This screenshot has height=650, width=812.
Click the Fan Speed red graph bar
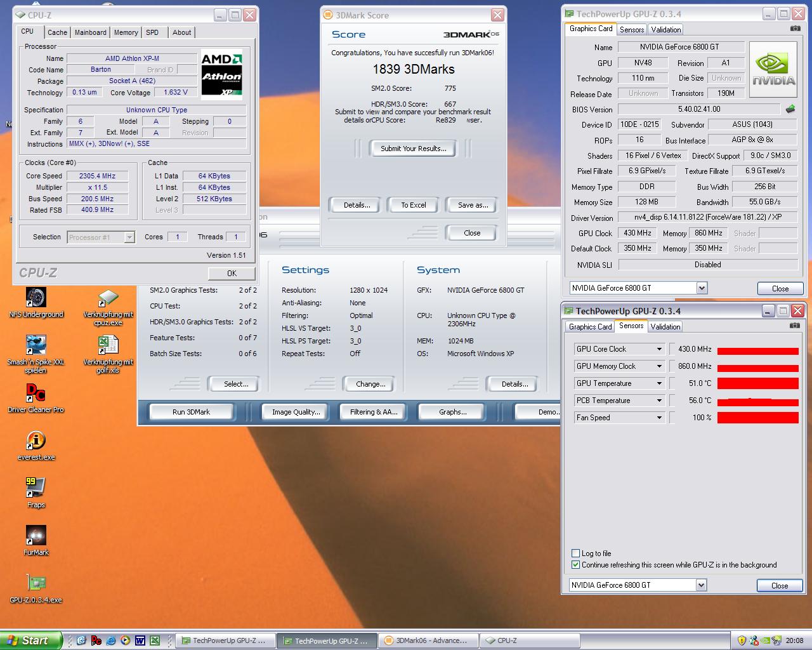point(758,418)
